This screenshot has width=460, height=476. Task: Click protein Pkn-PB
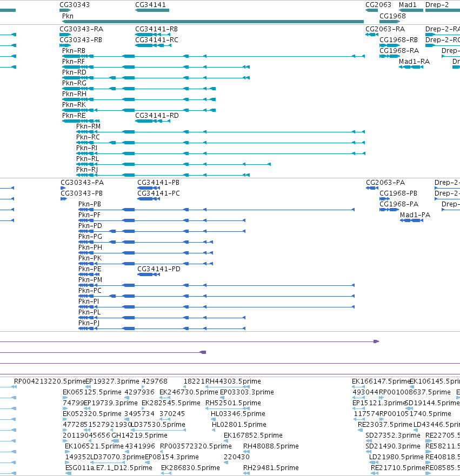click(90, 204)
